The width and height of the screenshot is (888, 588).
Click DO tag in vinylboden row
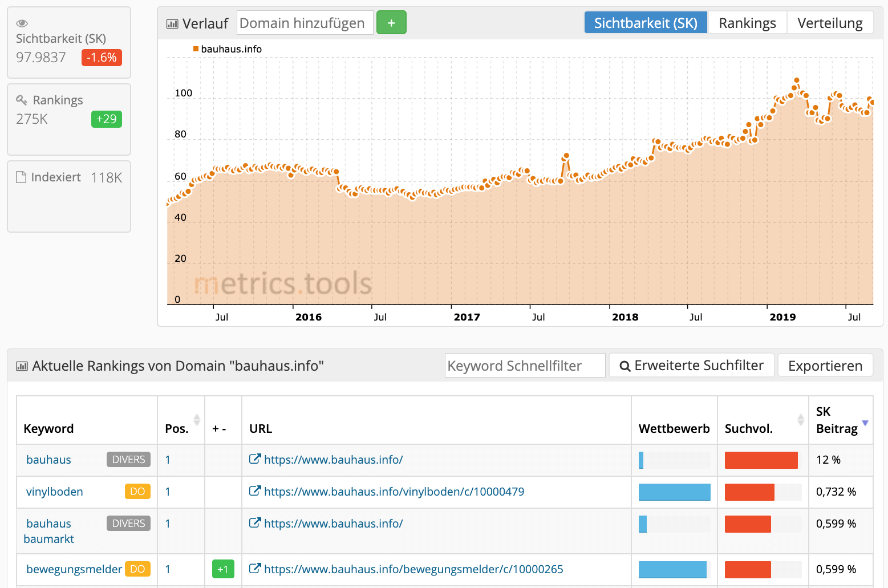coord(137,492)
